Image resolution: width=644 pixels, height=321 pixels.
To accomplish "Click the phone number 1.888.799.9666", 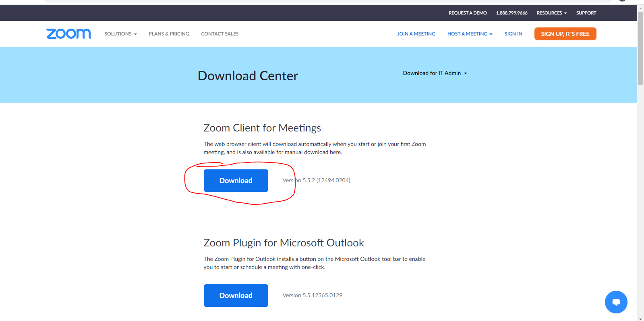I will coord(511,13).
